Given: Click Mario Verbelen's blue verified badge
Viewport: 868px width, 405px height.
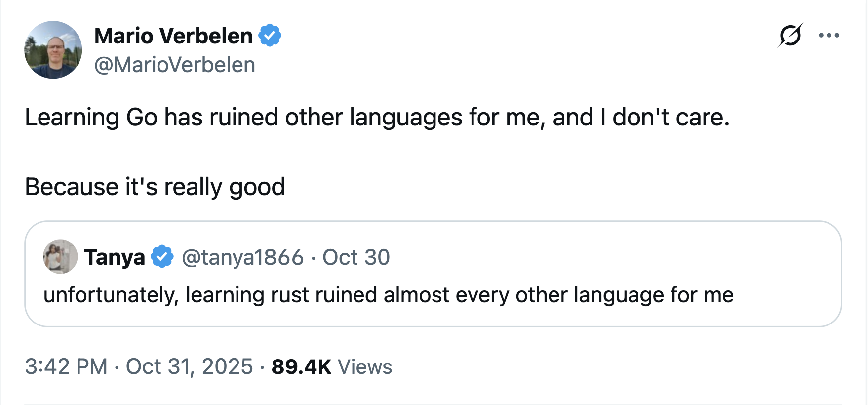Looking at the screenshot, I should click(x=270, y=36).
